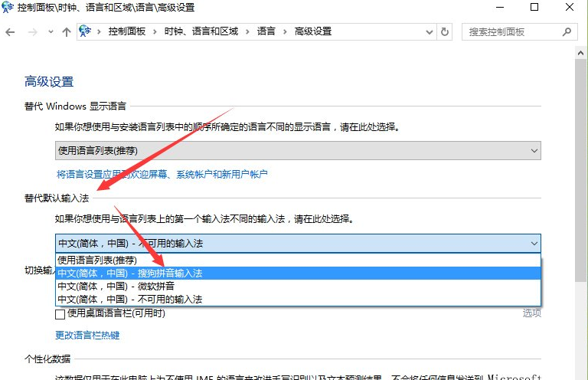Screen dimensions: 588x380
Task: Click the Refresh button in address bar
Action: point(445,32)
